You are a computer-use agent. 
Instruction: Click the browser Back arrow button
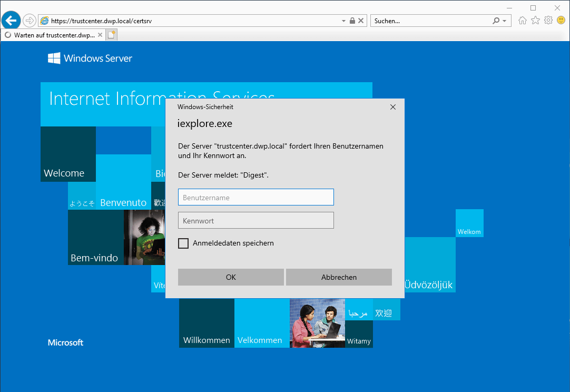[11, 21]
